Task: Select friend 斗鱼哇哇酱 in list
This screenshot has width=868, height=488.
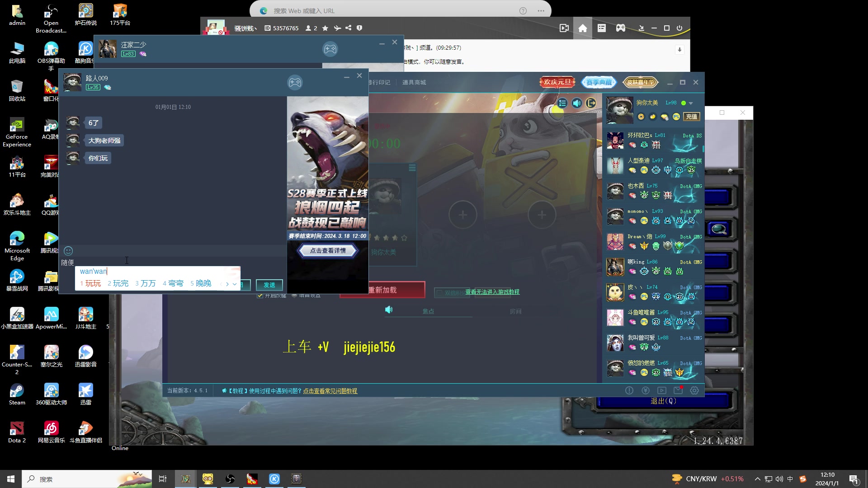Action: tap(653, 317)
